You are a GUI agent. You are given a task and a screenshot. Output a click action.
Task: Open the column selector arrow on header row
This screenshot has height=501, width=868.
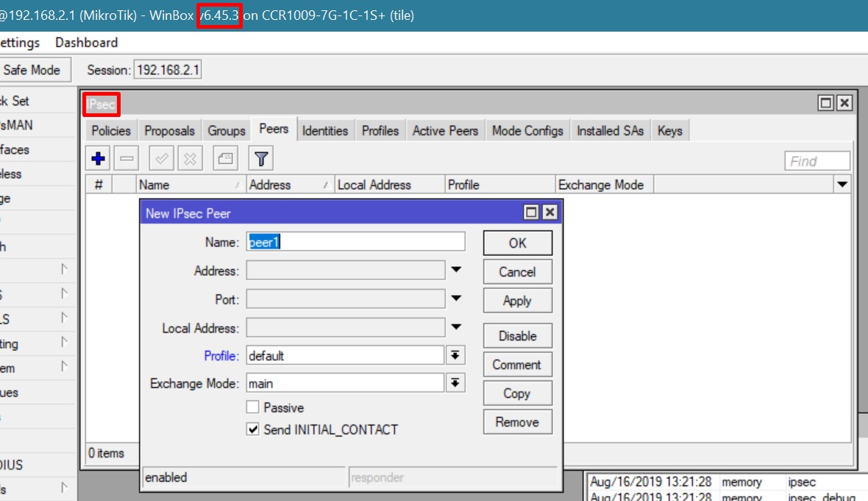coord(842,185)
